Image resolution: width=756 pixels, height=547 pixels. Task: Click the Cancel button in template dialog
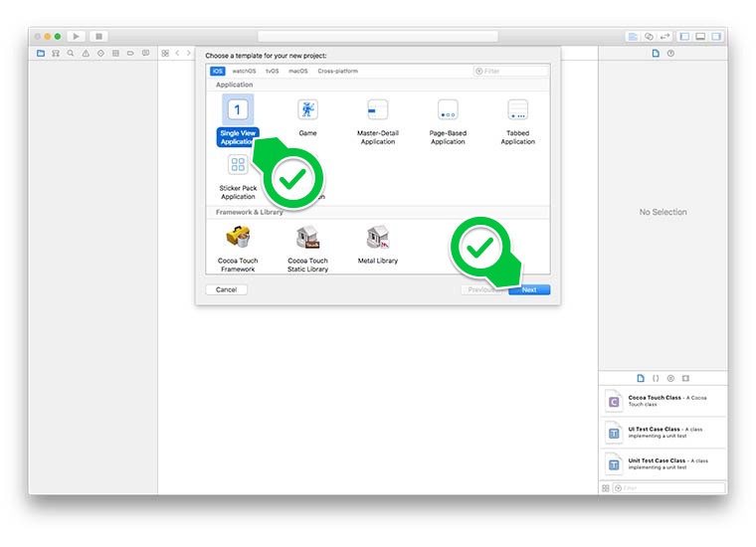[226, 289]
